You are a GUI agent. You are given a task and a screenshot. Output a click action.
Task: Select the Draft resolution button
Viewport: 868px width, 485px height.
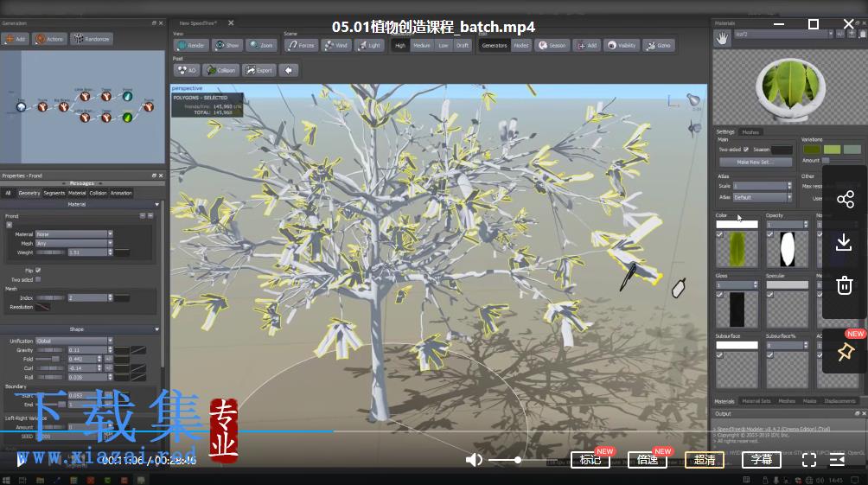tap(463, 46)
